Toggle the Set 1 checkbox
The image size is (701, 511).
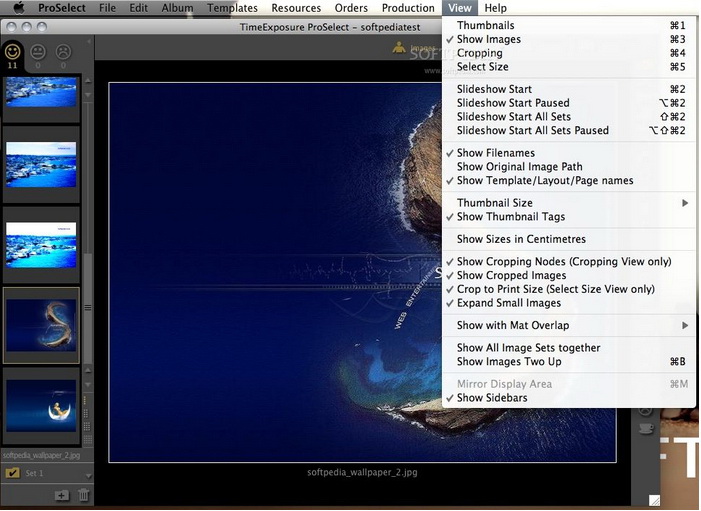12,473
